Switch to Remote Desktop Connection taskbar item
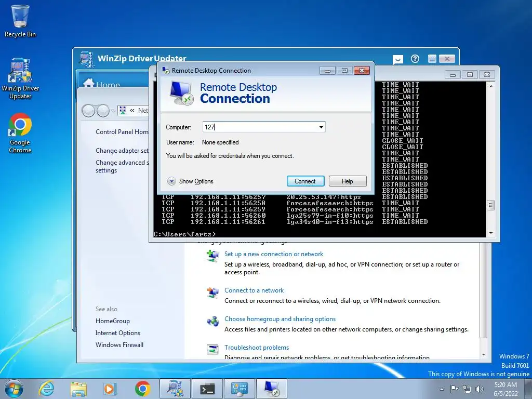Viewport: 532px width, 399px height. 271,389
